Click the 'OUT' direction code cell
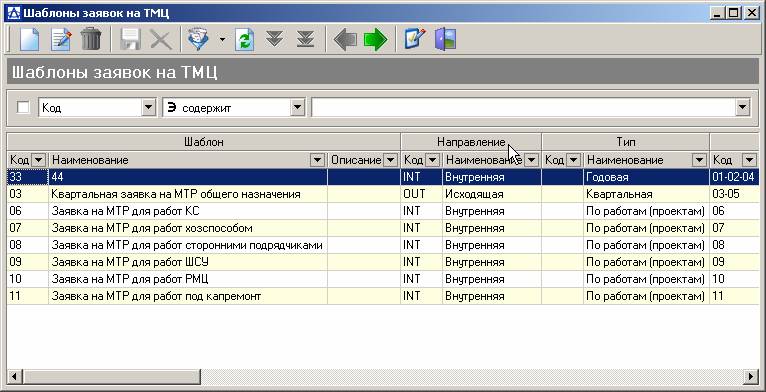The width and height of the screenshot is (766, 392). coord(422,194)
